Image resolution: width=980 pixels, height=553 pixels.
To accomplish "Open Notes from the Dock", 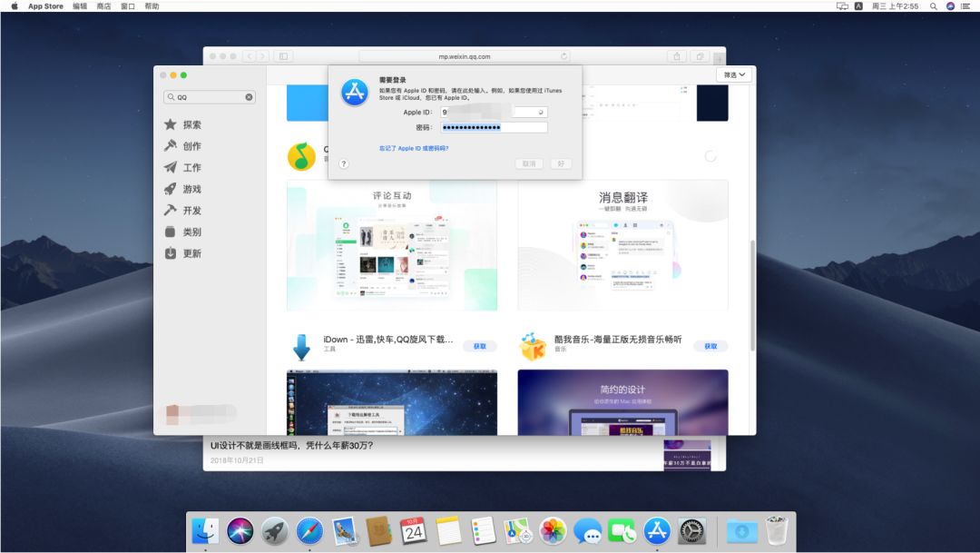I will click(449, 531).
